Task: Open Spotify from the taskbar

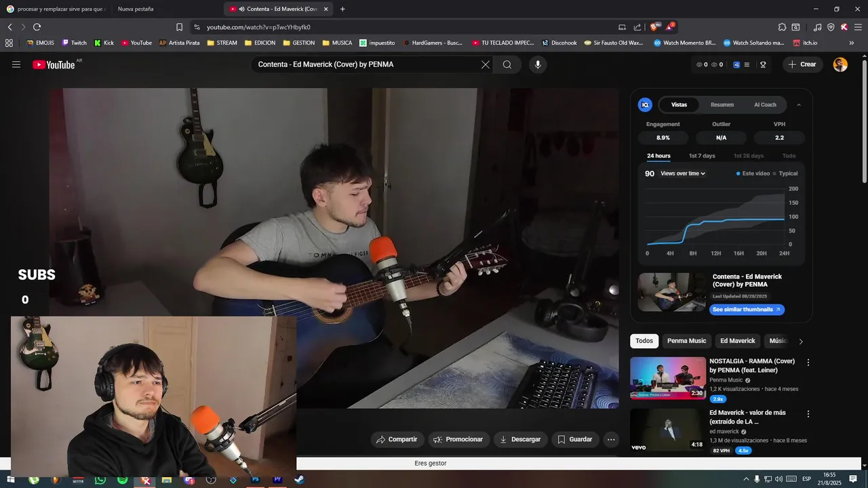Action: coord(122,480)
